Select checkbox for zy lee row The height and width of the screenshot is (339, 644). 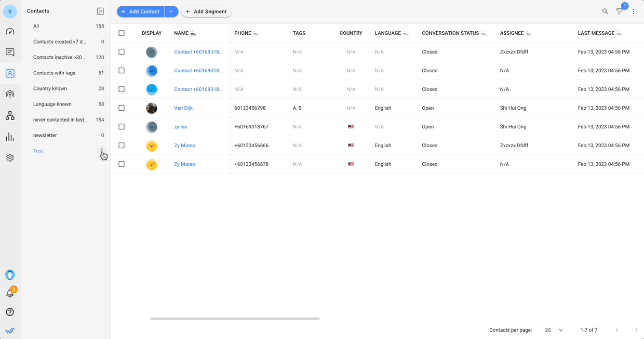(x=122, y=127)
